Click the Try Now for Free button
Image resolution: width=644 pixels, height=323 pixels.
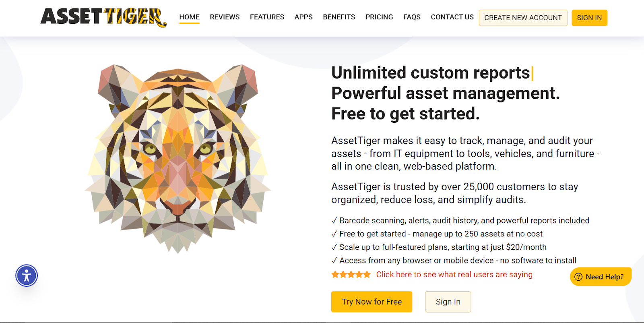point(372,302)
